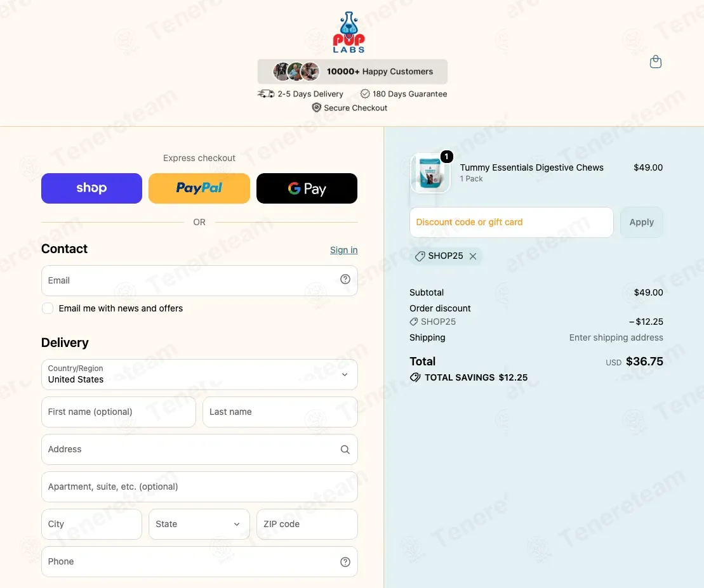
Task: Open the shopping bag cart icon
Action: [656, 62]
